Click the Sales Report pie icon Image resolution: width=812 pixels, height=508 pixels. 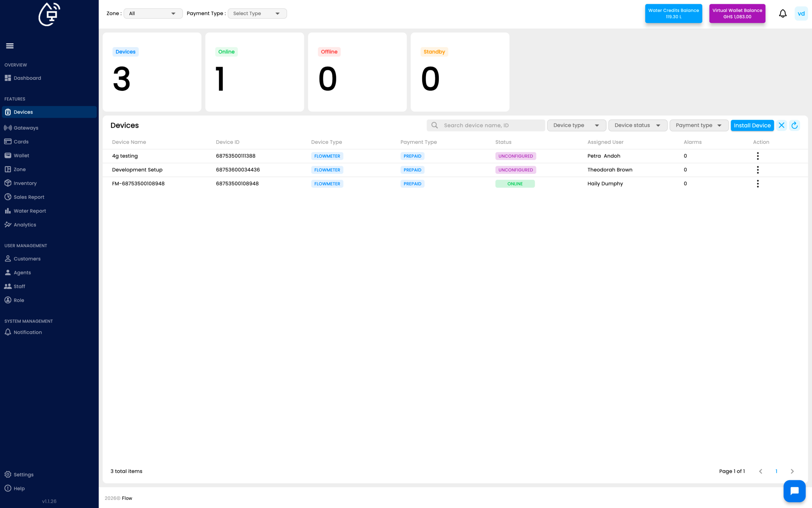8,197
